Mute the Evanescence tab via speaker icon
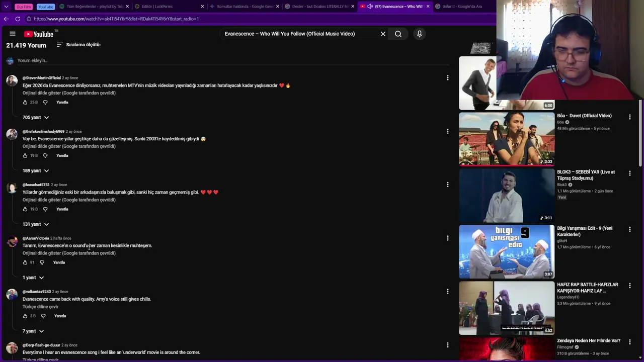 (x=370, y=7)
